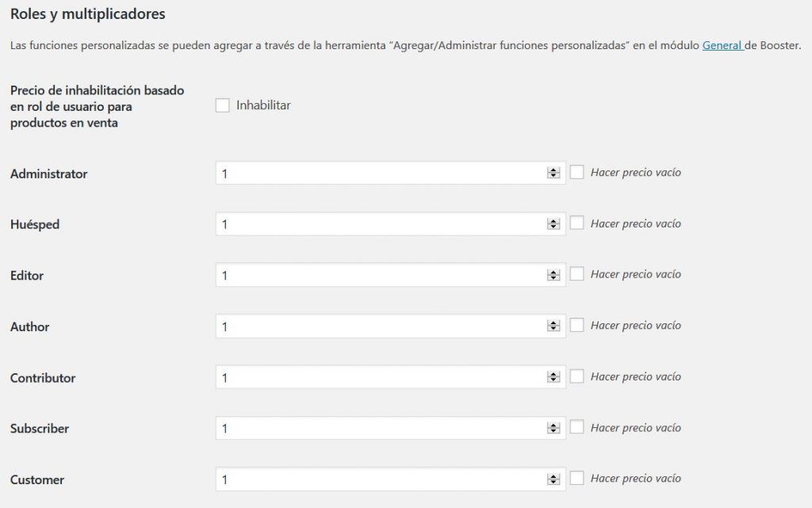Viewport: 812px width, 508px height.
Task: Check Hacer precio vacío for Author
Action: [x=577, y=325]
